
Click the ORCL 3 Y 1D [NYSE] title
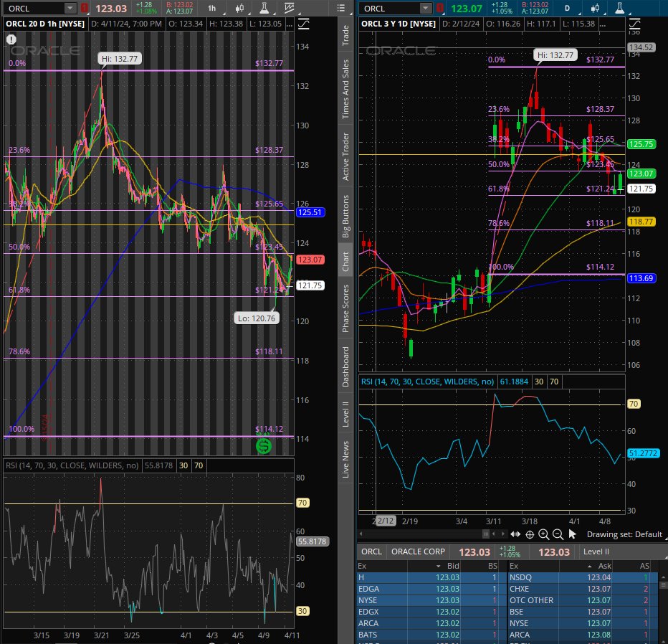pyautogui.click(x=399, y=24)
